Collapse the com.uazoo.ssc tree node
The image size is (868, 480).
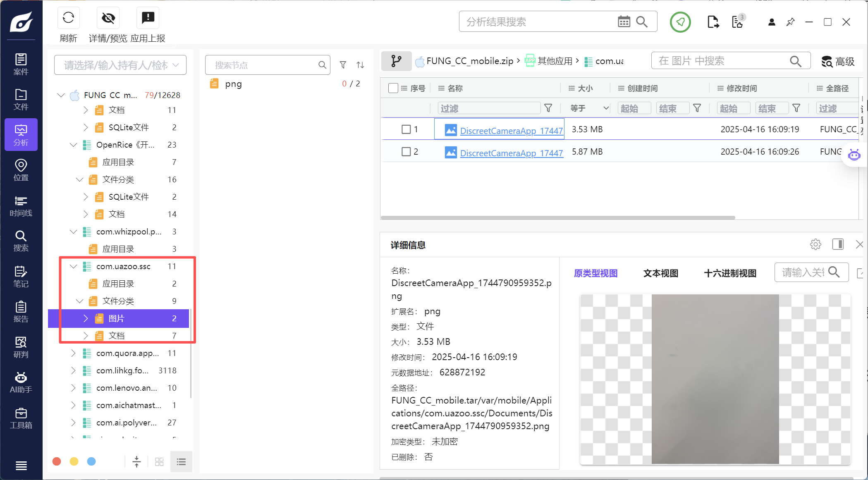pos(74,266)
